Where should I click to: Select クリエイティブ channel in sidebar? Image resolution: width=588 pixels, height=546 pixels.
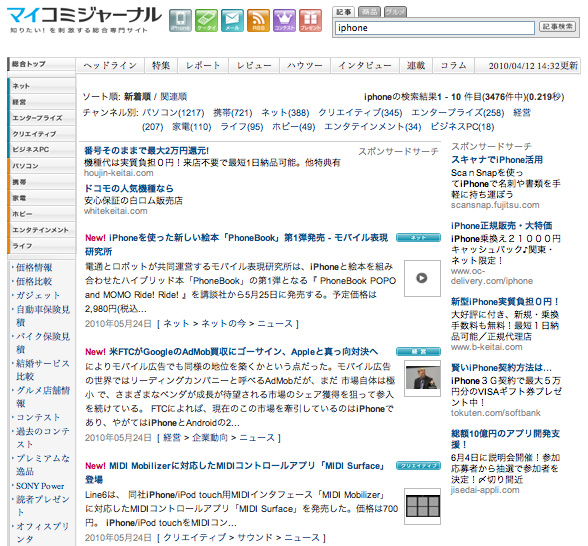coord(41,134)
